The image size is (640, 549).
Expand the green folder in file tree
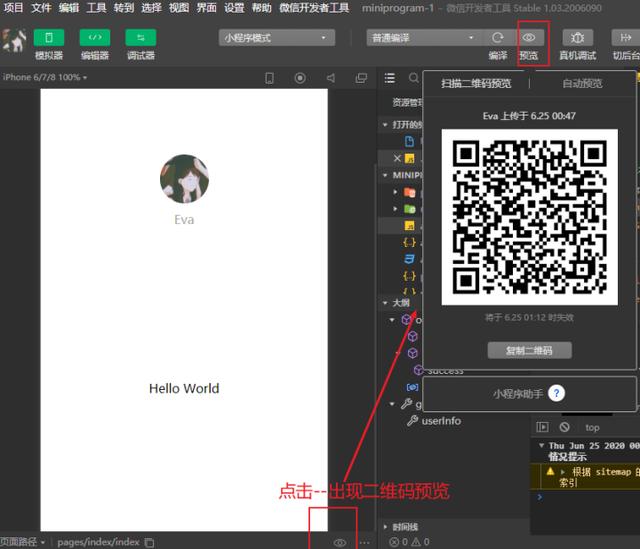click(395, 209)
